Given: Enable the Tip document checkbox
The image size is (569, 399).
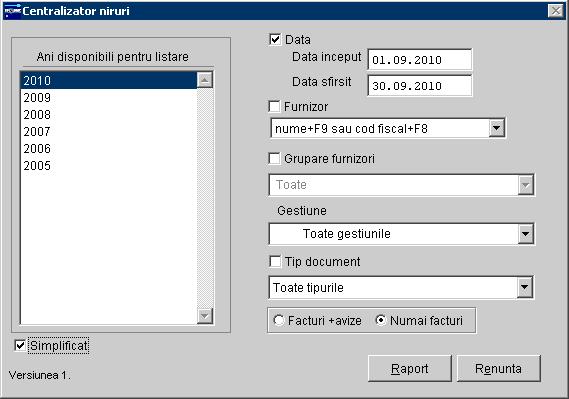Looking at the screenshot, I should coord(275,262).
